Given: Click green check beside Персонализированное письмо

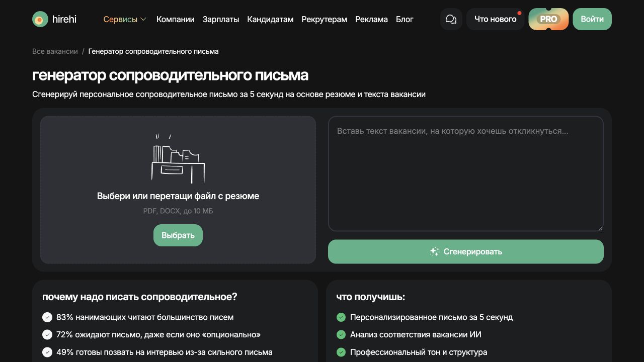Looking at the screenshot, I should 341,317.
